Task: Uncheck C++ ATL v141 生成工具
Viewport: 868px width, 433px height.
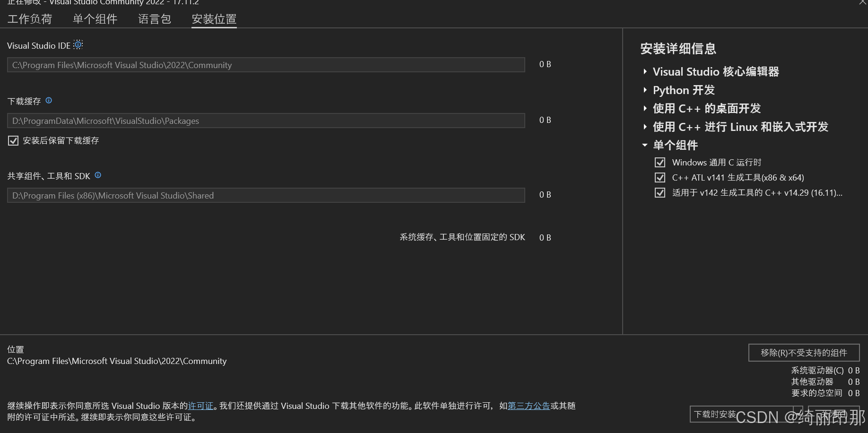Action: [x=660, y=178]
